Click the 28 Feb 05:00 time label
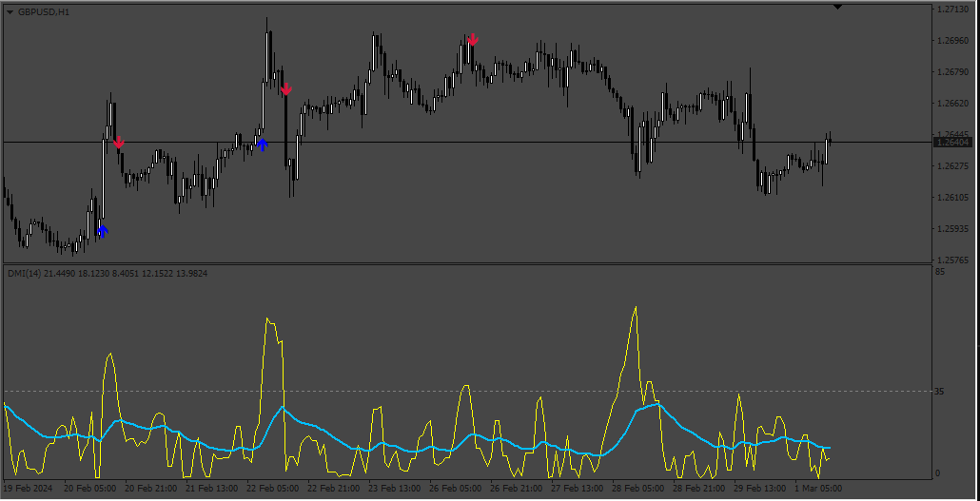The height and width of the screenshot is (501, 980). 638,488
